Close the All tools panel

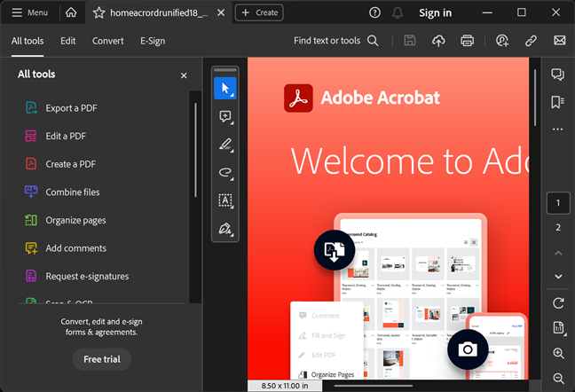click(x=184, y=75)
